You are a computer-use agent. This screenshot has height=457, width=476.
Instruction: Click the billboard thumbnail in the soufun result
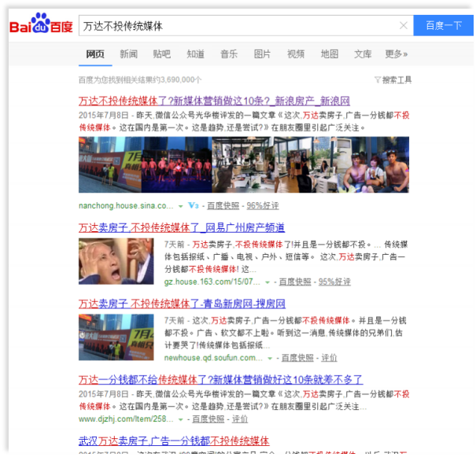pyautogui.click(x=116, y=337)
